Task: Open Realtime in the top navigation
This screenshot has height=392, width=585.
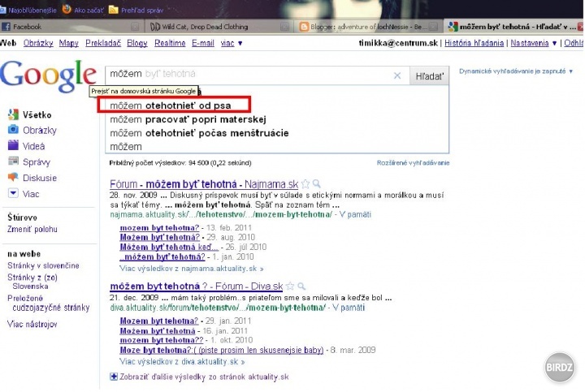Action: (x=170, y=43)
